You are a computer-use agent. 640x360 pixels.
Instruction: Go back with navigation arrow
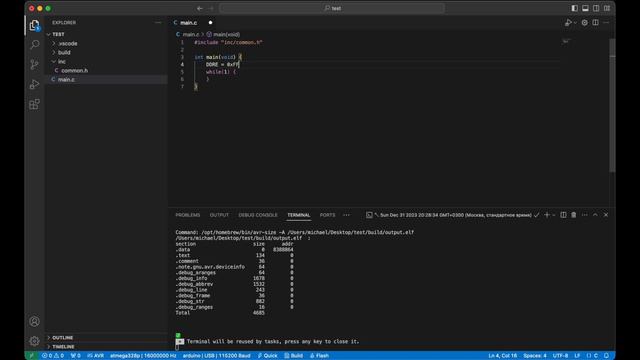(x=200, y=8)
